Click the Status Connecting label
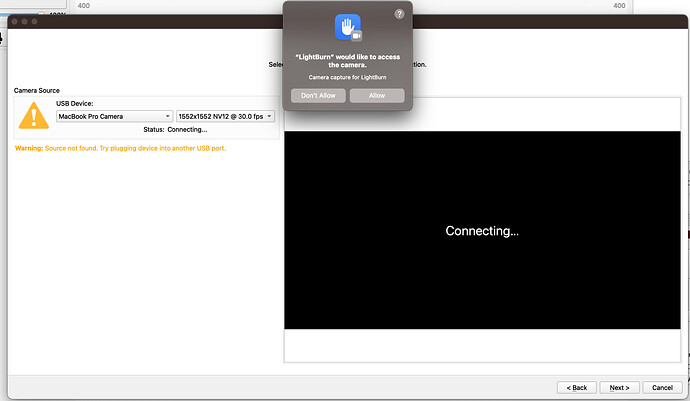Viewport: 690px width, 401px height. (x=175, y=129)
